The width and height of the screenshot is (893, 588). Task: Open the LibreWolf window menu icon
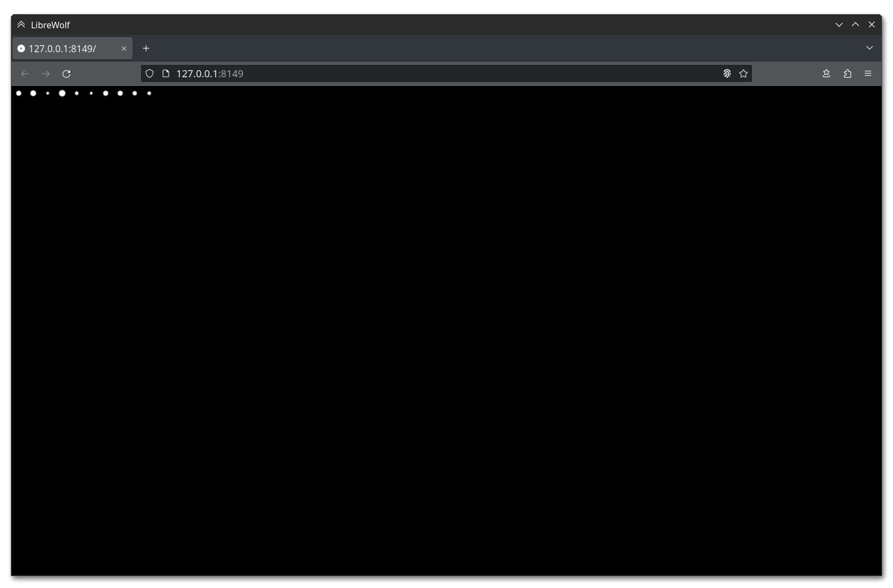pyautogui.click(x=21, y=25)
